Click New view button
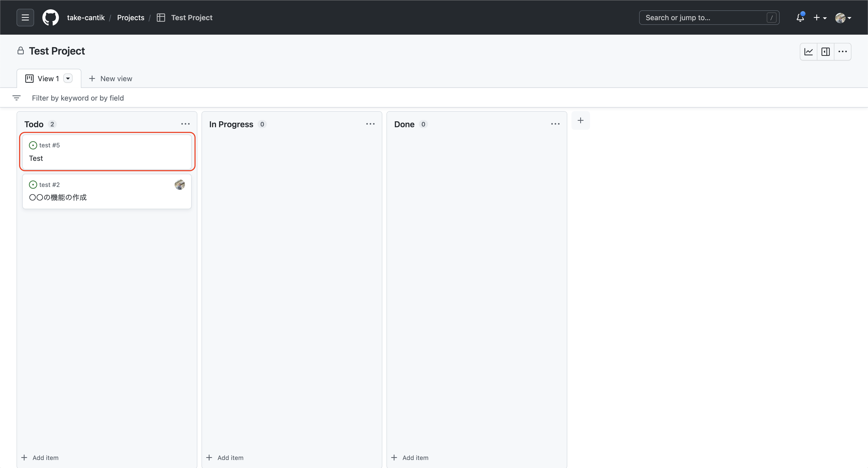Screen dimensions: 868x468 click(x=111, y=79)
